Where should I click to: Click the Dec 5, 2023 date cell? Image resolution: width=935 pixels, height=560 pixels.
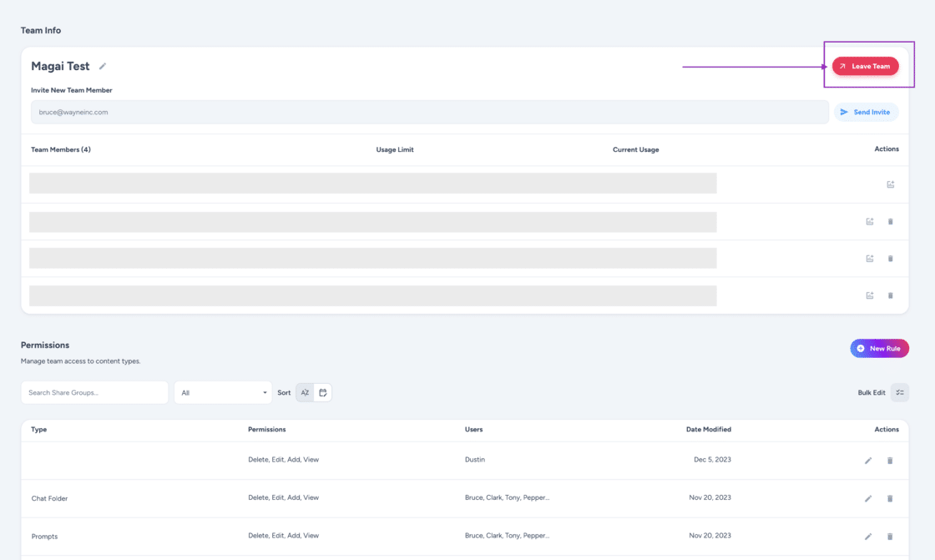point(713,460)
